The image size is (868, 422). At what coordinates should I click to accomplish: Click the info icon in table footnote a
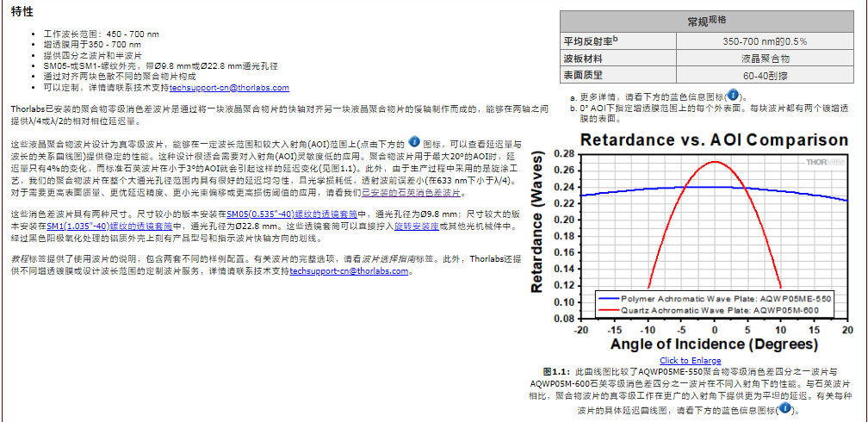coord(732,96)
